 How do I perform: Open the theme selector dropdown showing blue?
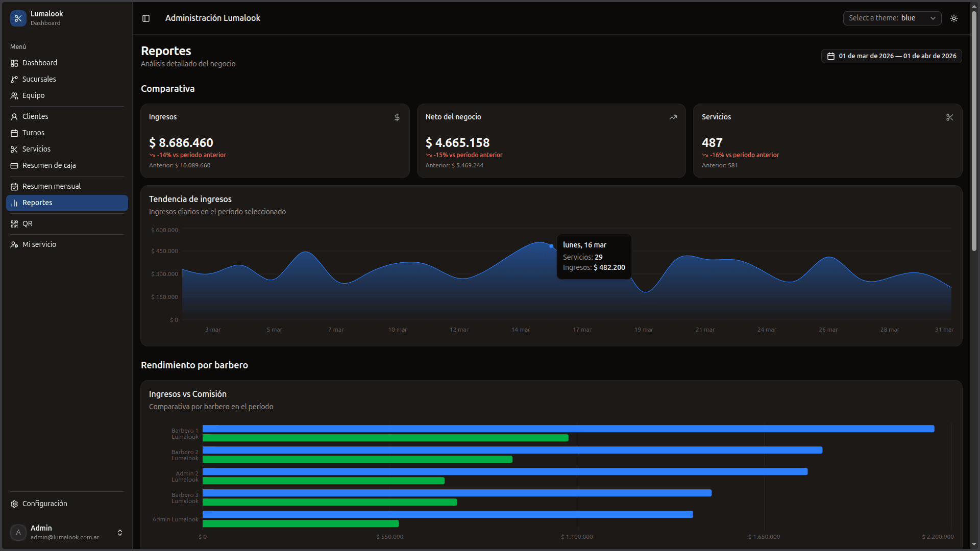892,18
